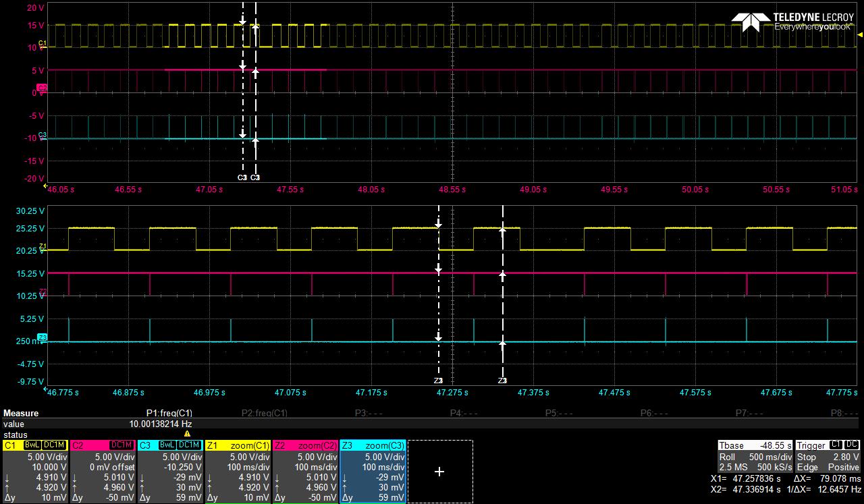Click the yellow trigger level indicator at right edge
The height and width of the screenshot is (504, 864).
click(860, 34)
